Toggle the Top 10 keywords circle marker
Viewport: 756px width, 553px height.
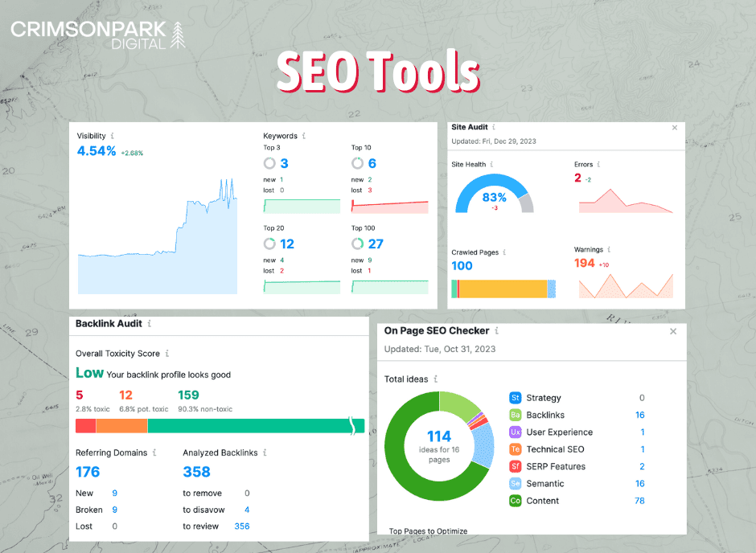pos(358,163)
